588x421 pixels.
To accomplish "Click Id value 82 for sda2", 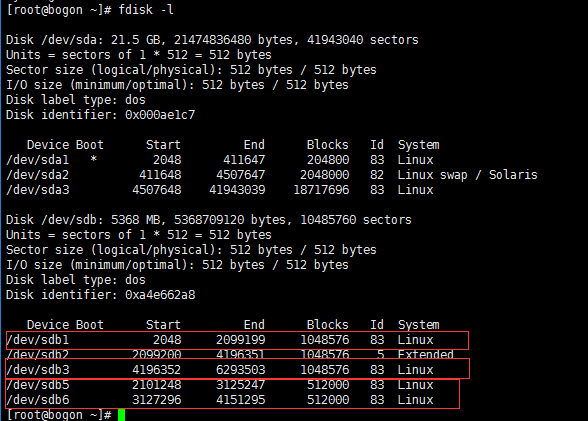I will click(x=377, y=175).
